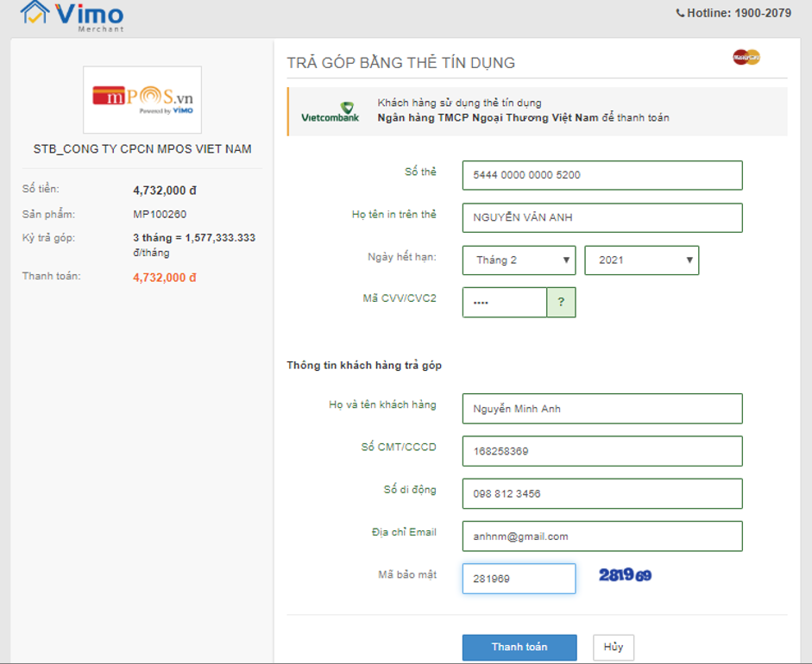Focus the Địa chỉ Email field
The width and height of the screenshot is (812, 664).
tap(601, 536)
